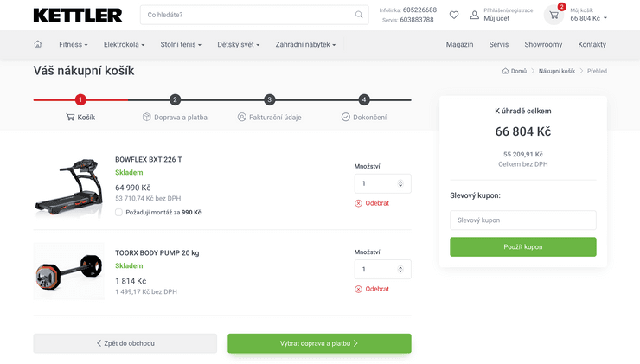Viewport: 640px width, 364px height.
Task: Open the wishlist heart icon
Action: click(x=454, y=15)
